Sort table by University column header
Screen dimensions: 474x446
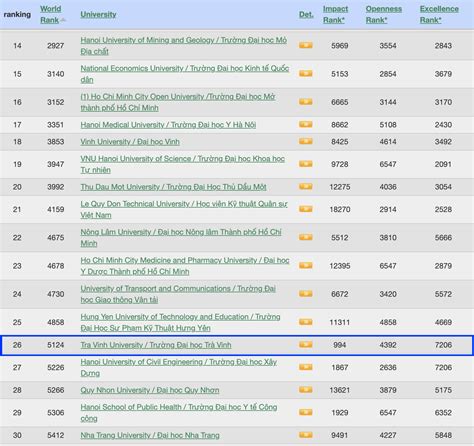[98, 14]
